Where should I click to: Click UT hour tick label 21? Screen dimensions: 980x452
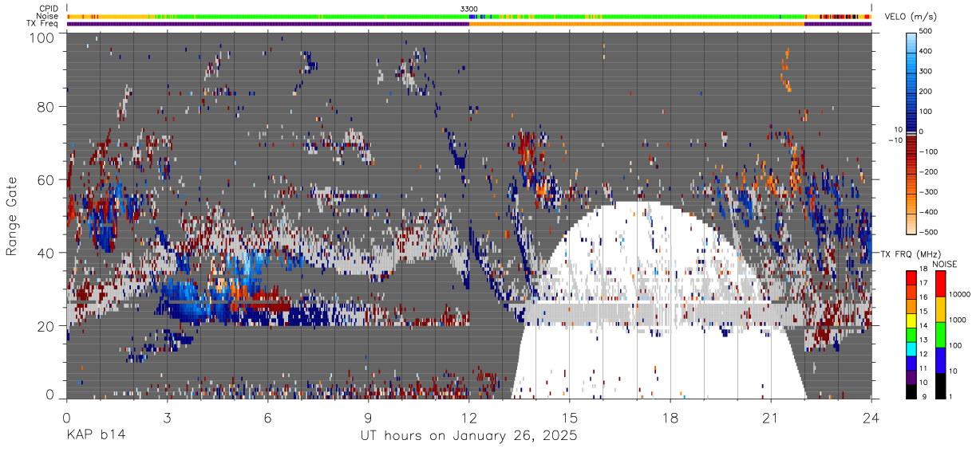pos(771,418)
